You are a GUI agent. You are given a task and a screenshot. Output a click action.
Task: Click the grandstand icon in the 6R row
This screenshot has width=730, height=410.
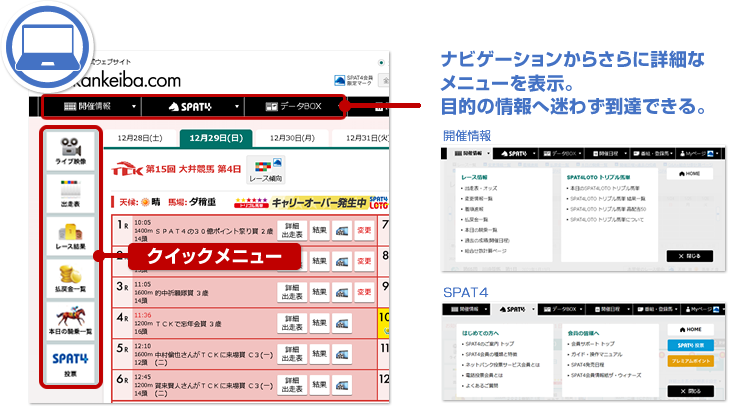[342, 385]
